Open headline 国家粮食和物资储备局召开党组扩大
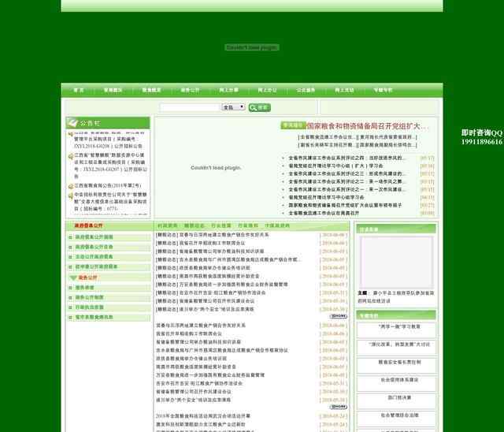The width and height of the screenshot is (504, 432). 367,126
